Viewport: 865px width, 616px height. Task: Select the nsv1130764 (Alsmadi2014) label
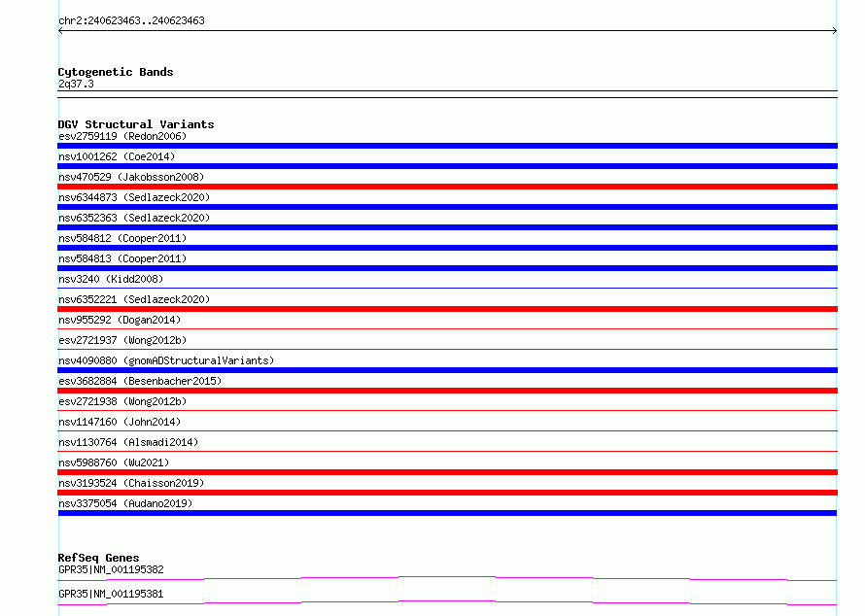(128, 442)
